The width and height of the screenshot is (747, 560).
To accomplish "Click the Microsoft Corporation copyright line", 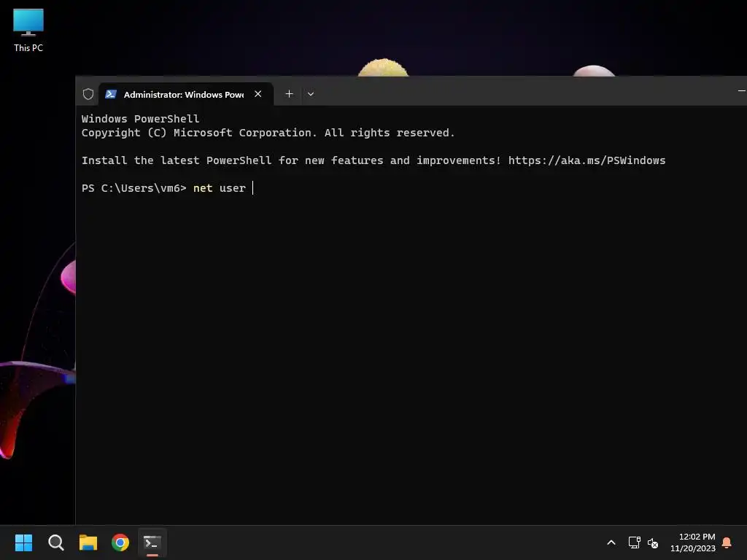I will 268,133.
